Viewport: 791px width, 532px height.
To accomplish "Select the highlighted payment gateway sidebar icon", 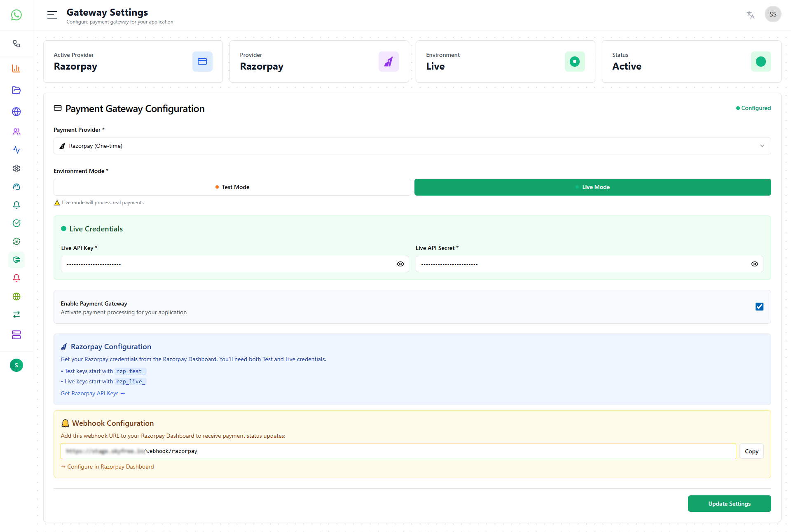I will (16, 260).
